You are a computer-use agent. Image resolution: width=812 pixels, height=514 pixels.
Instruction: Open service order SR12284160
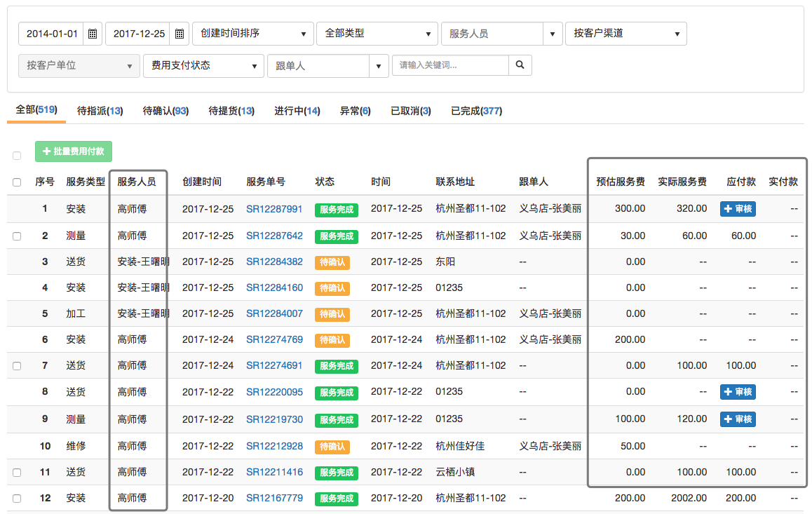click(x=274, y=288)
